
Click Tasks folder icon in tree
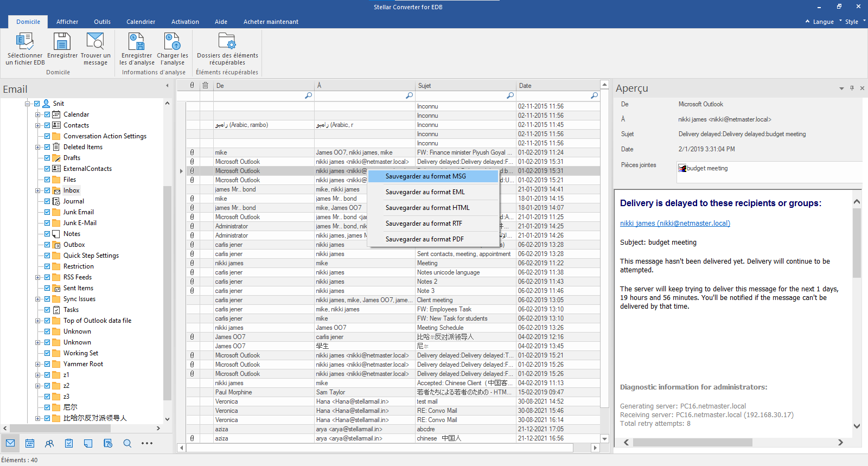coord(56,309)
